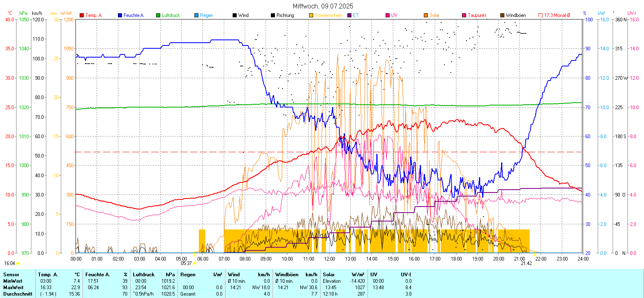Image resolution: width=644 pixels, height=298 pixels.
Task: Click the sunrise marker at 05:37
Action: [x=194, y=263]
